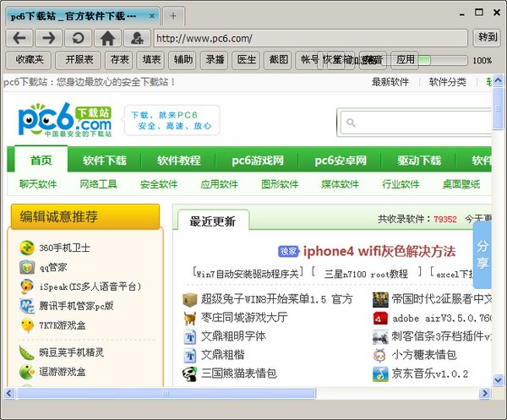Open the 驱动下载 navigation tab

coord(419,161)
